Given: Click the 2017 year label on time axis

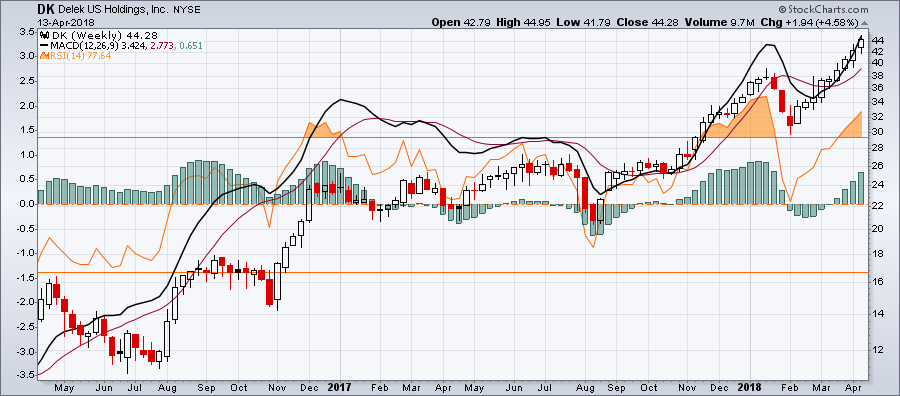Looking at the screenshot, I should pyautogui.click(x=339, y=387).
